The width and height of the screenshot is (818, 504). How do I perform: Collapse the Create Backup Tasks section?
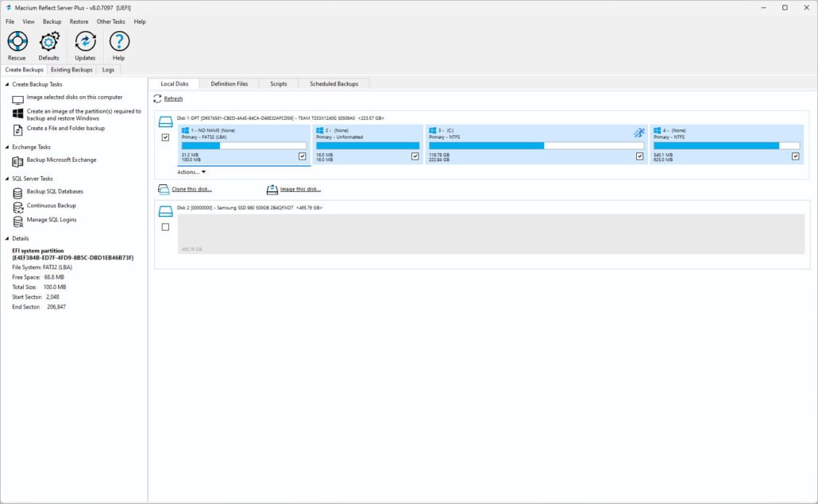(x=7, y=84)
